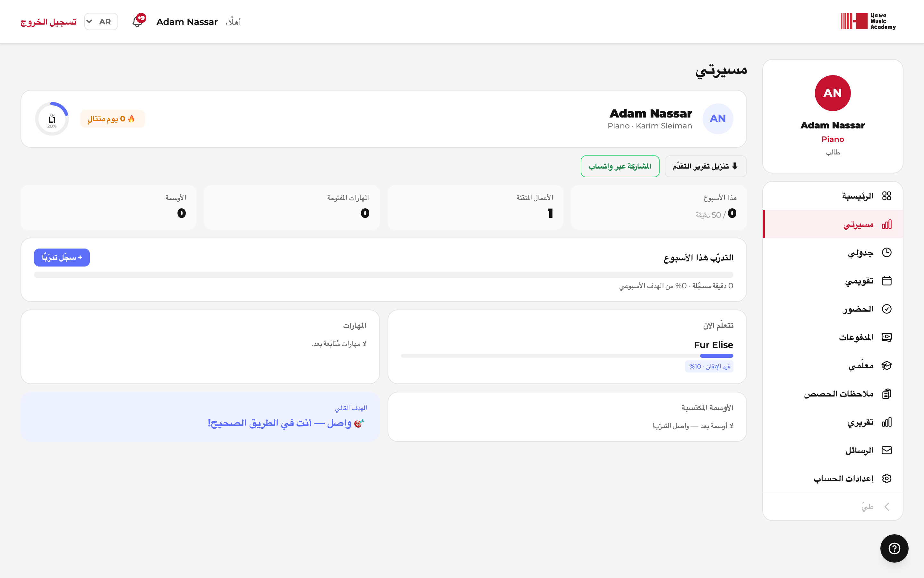Screen dimensions: 924x578
Task: Collapse the sidebar with طيّ chevron
Action: pos(886,507)
